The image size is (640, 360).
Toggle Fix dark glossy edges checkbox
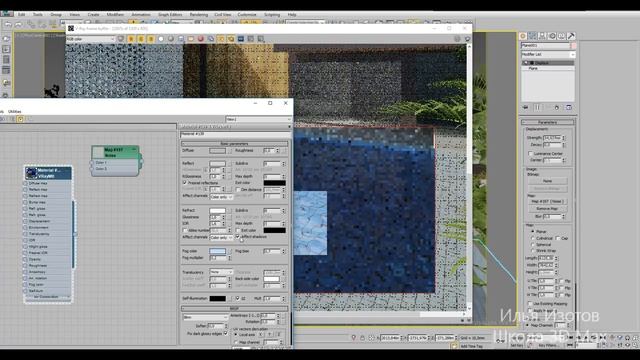pos(226,333)
